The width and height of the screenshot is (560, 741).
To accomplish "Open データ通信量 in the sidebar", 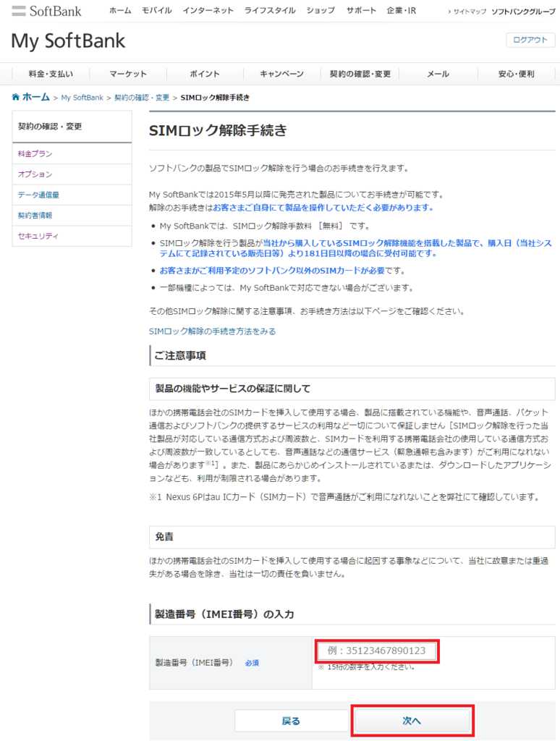I will pyautogui.click(x=72, y=195).
